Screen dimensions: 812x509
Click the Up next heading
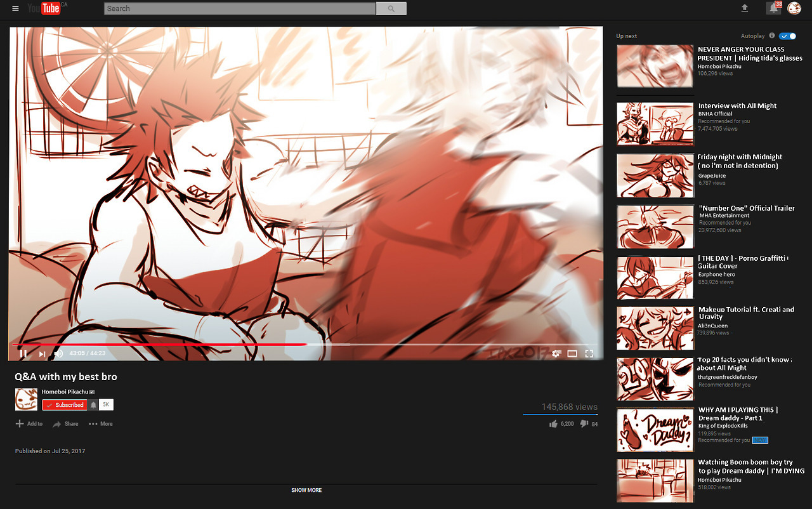(627, 36)
